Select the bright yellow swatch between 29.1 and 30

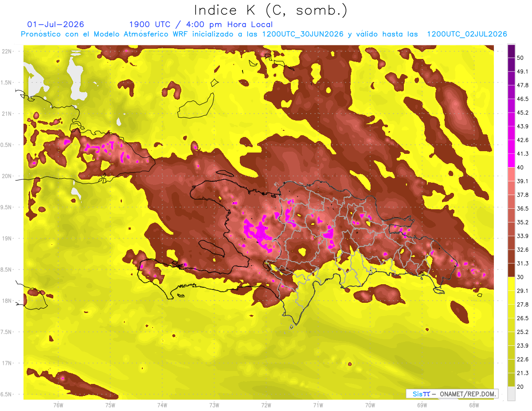(511, 284)
